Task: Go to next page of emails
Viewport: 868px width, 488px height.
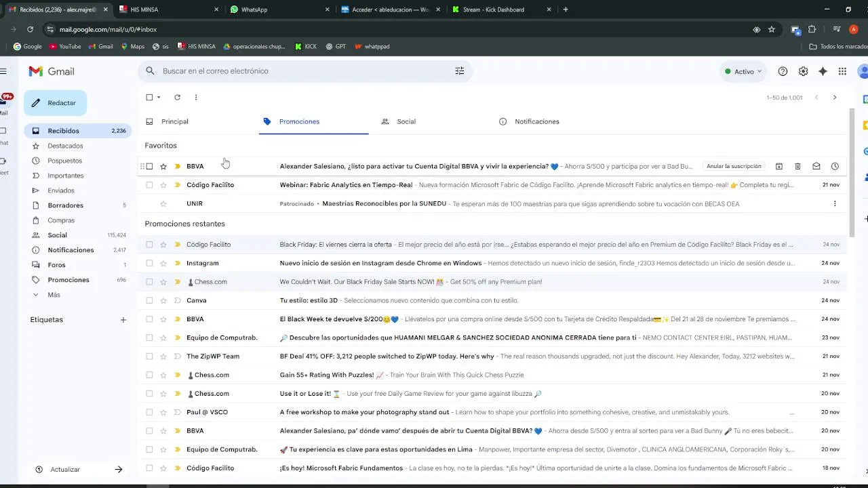Action: click(x=834, y=98)
